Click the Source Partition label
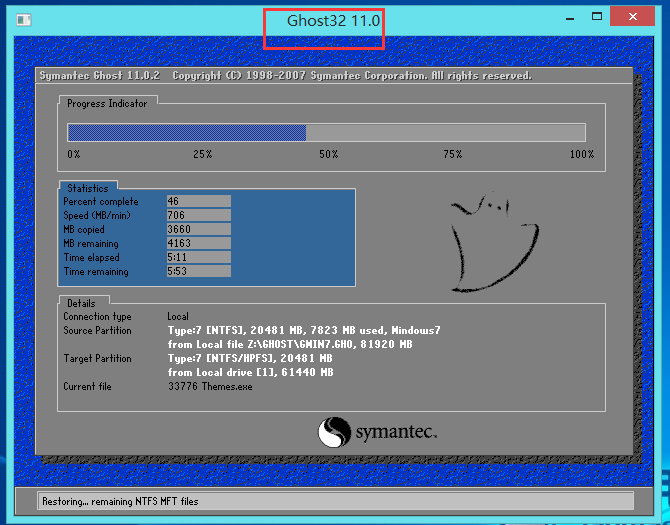Viewport: 670px width, 525px height. tap(97, 331)
